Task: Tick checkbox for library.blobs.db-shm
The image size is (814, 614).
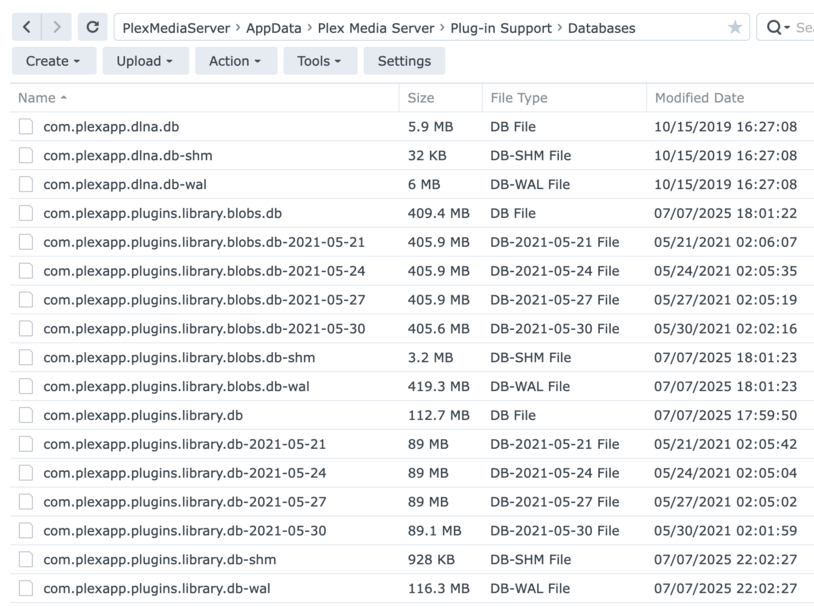Action: pos(26,358)
